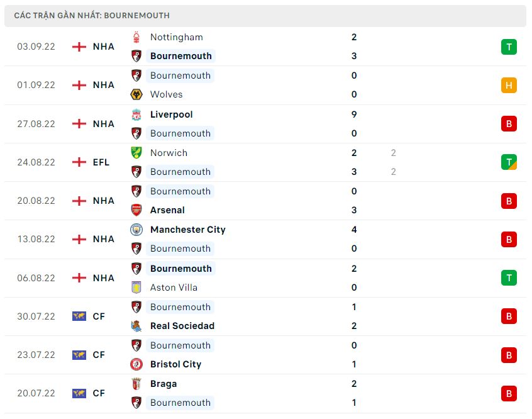Viewport: 532px width, 419px height.
Task: Click the Real Sociedad crest icon
Action: click(x=136, y=326)
